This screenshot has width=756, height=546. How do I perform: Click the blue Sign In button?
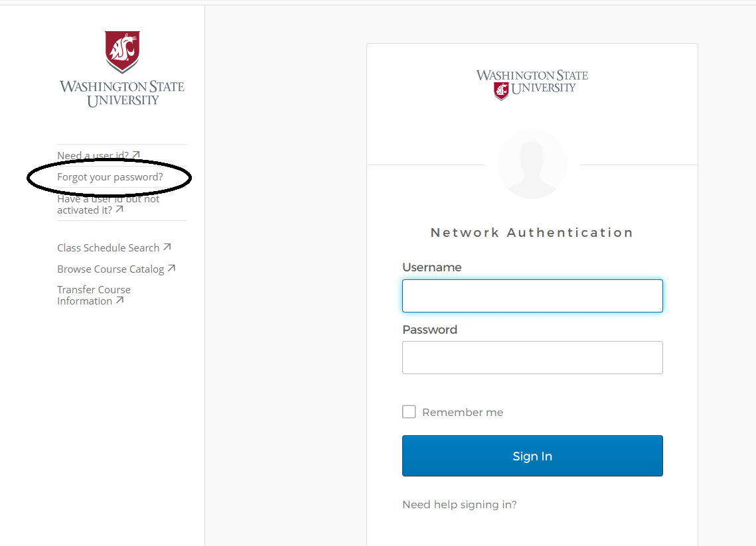coord(532,456)
